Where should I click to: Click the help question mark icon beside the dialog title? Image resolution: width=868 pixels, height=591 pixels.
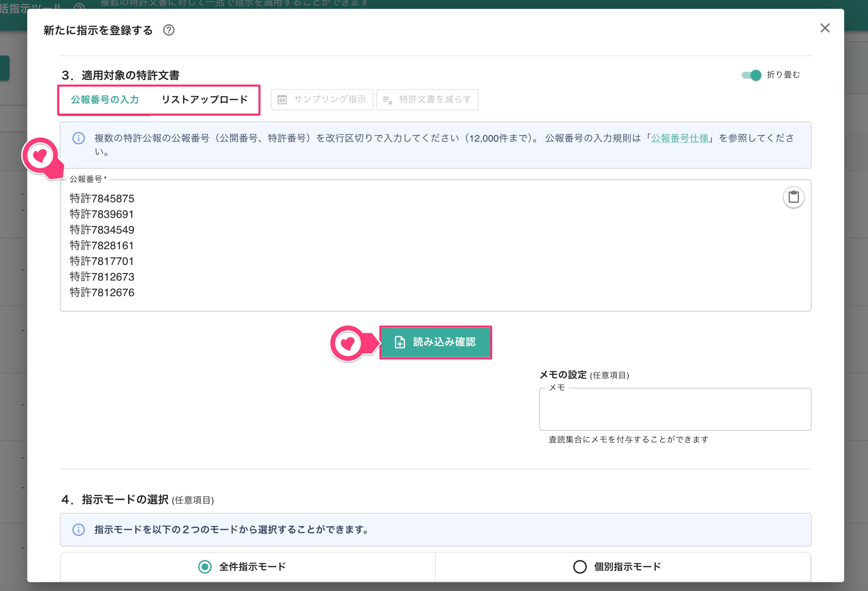point(169,30)
